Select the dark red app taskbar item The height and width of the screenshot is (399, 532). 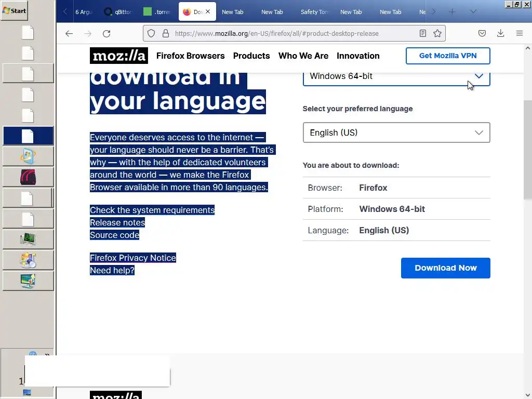pos(28,177)
